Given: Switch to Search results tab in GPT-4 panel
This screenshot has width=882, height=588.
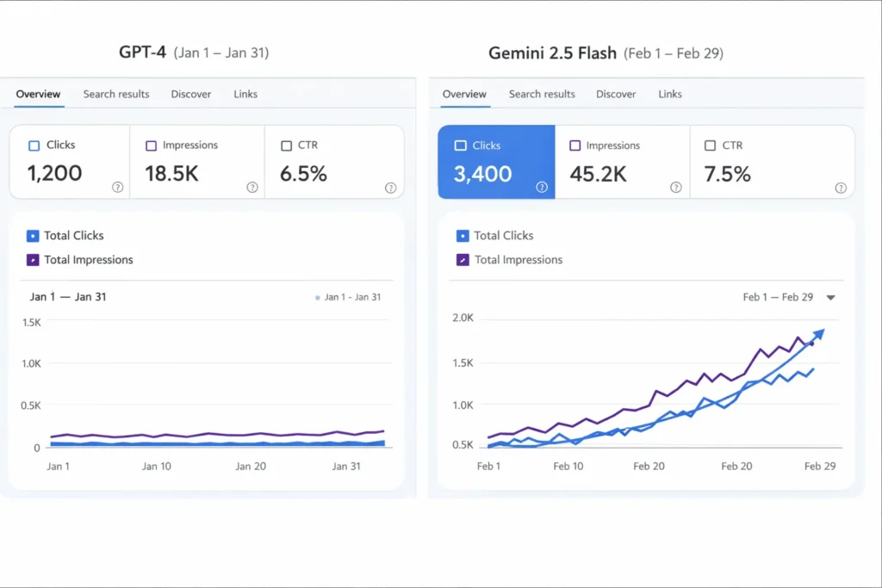Looking at the screenshot, I should pyautogui.click(x=116, y=94).
